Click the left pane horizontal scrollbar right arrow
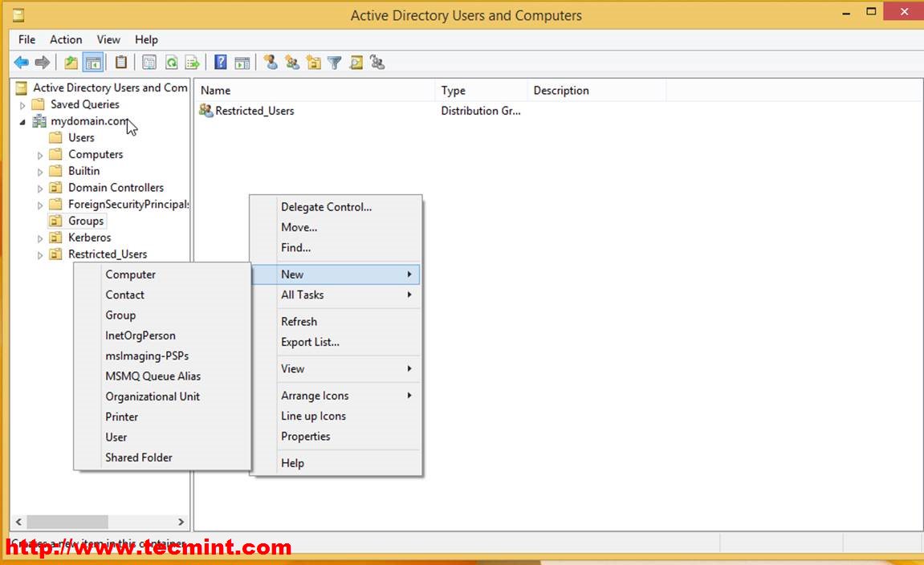This screenshot has height=565, width=924. tap(181, 522)
